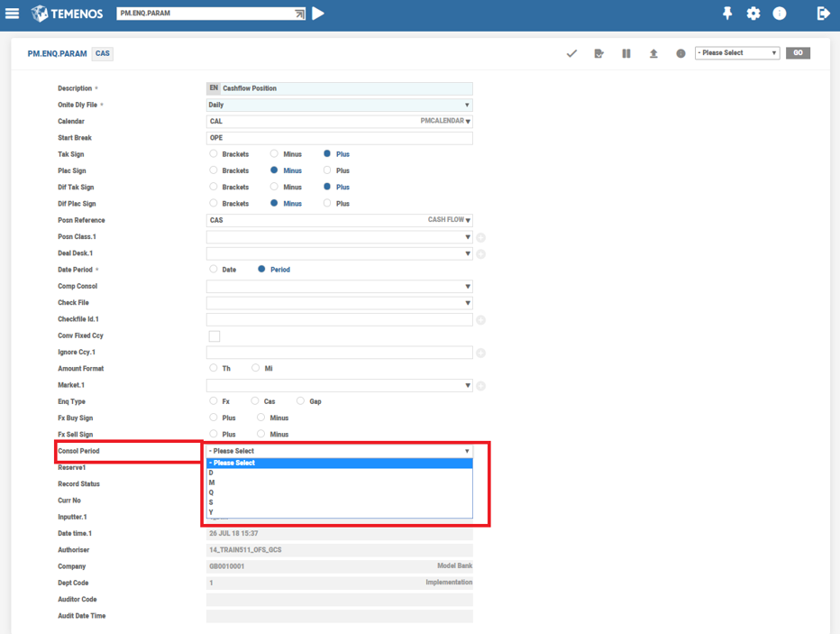The image size is (840, 634).
Task: Open settings via the gear icon
Action: coord(753,14)
